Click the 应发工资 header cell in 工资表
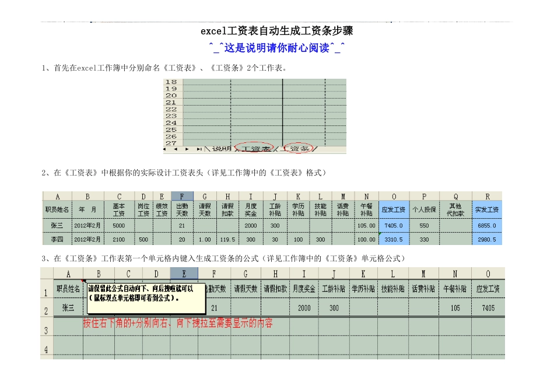This screenshot has height=392, width=554. click(394, 210)
